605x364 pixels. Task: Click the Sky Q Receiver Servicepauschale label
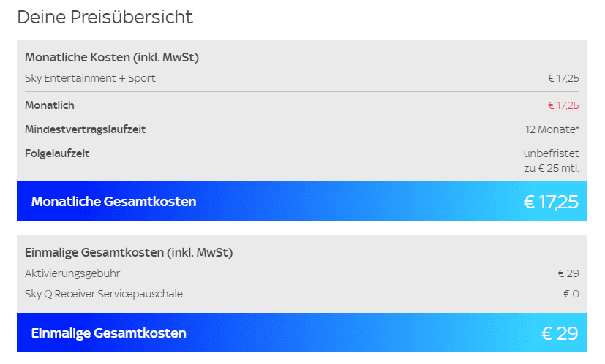click(x=104, y=295)
